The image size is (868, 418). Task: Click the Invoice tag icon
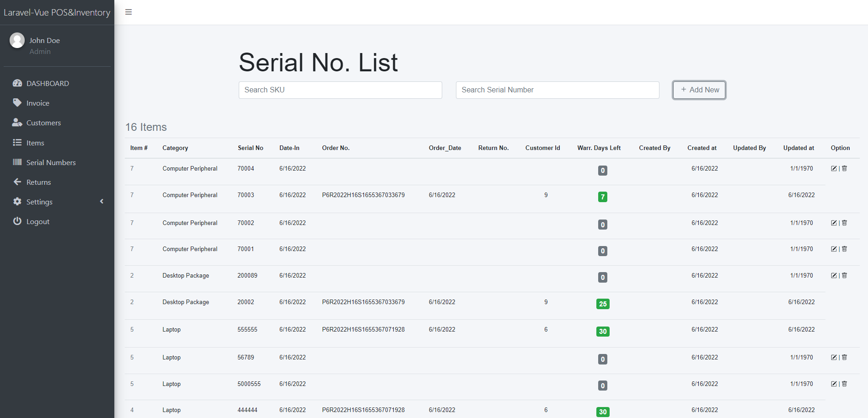[x=17, y=103]
